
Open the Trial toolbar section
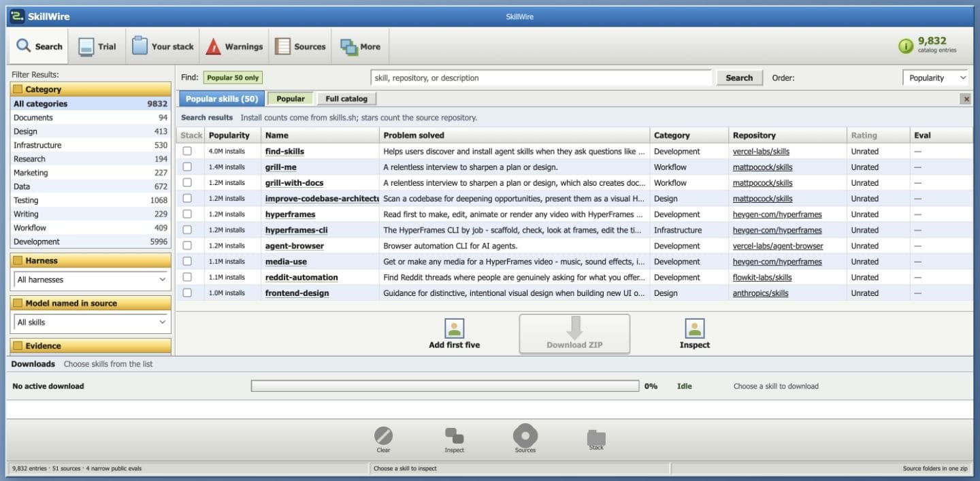click(x=97, y=46)
